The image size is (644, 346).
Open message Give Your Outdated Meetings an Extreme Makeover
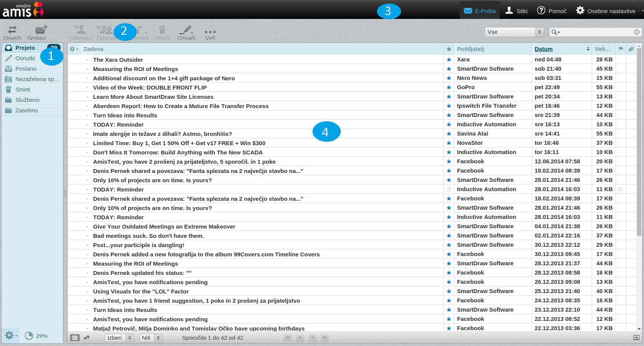click(164, 227)
